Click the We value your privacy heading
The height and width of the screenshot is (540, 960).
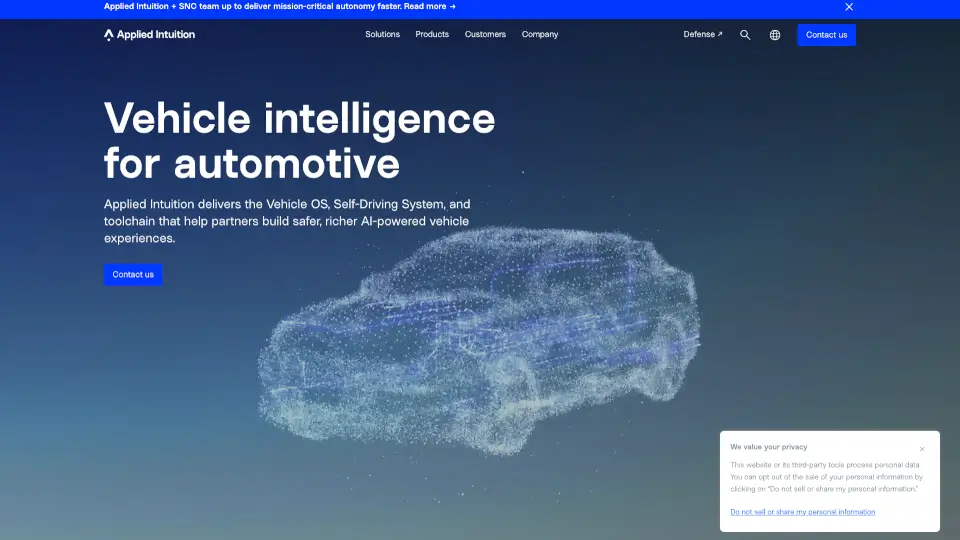click(x=768, y=447)
